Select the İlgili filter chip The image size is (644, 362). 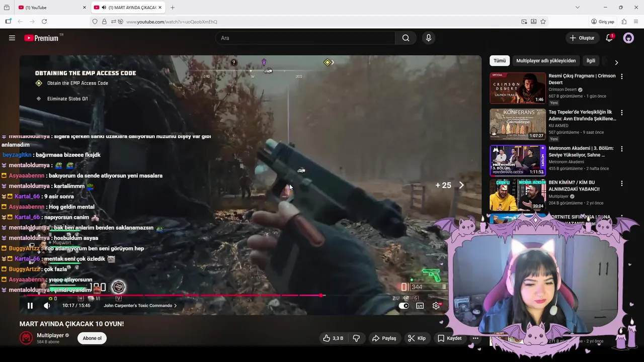pyautogui.click(x=591, y=61)
